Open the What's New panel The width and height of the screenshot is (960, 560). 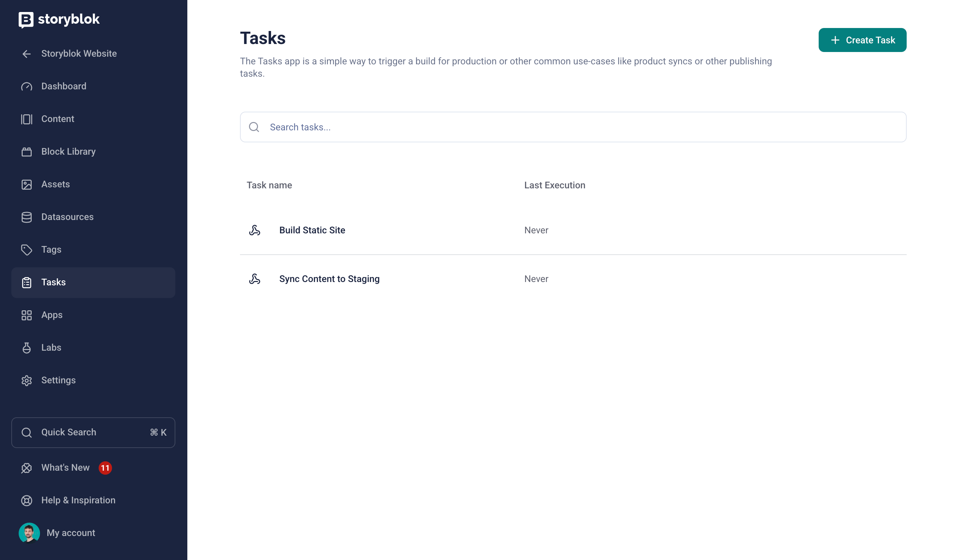pos(93,468)
